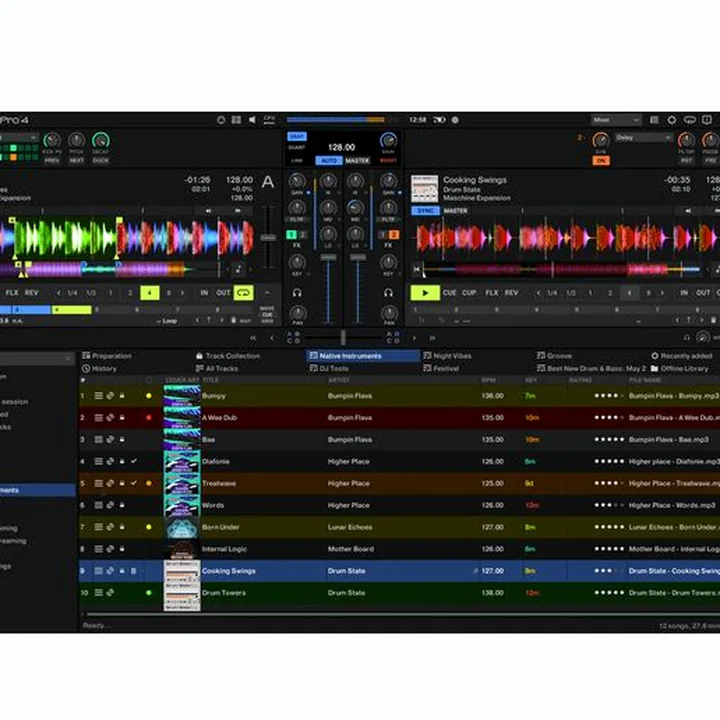Toggle SYNC on deck B
Image resolution: width=720 pixels, height=720 pixels.
pyautogui.click(x=425, y=211)
